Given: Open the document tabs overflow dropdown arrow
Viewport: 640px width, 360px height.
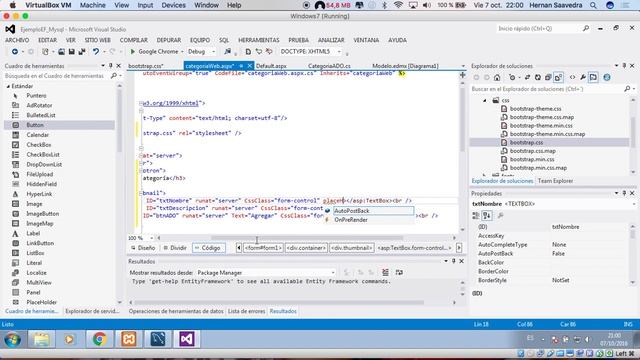Looking at the screenshot, I should (463, 66).
